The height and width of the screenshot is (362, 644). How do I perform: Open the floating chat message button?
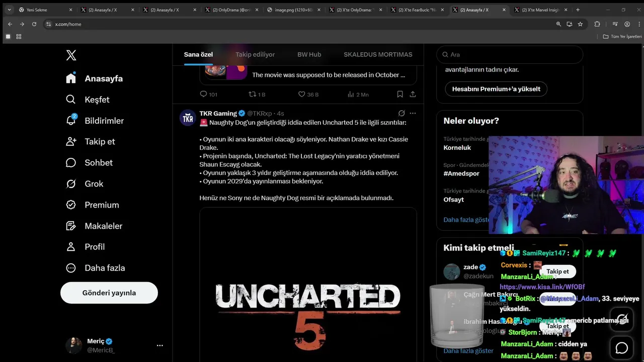(x=622, y=348)
